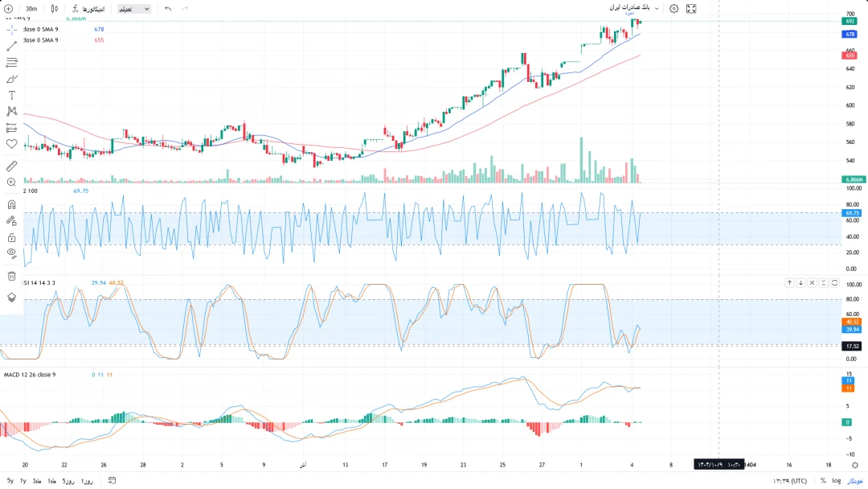
Task: Hide all drawings with eye icon
Action: pyautogui.click(x=11, y=253)
